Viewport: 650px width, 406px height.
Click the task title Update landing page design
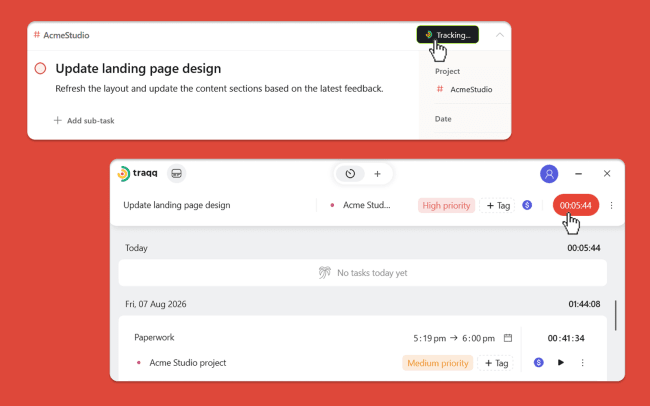click(138, 68)
